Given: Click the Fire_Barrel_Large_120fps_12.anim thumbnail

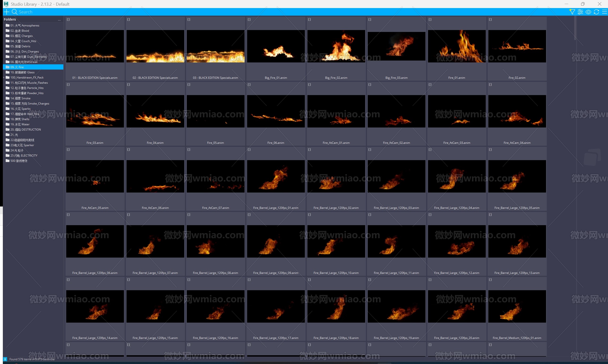Looking at the screenshot, I should pyautogui.click(x=457, y=241).
